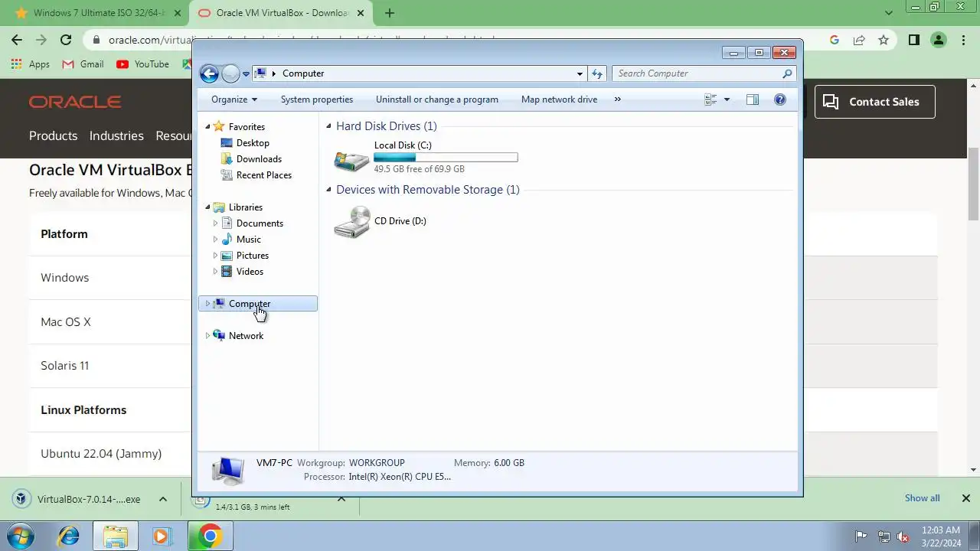This screenshot has height=551, width=980.
Task: Expand the Videos library
Action: click(215, 272)
